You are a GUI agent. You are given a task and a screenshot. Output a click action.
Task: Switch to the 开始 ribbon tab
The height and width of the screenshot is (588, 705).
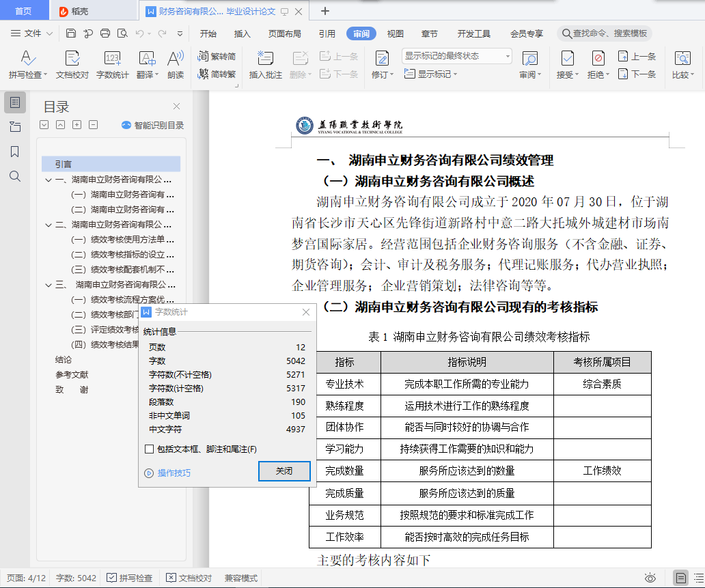click(x=208, y=33)
